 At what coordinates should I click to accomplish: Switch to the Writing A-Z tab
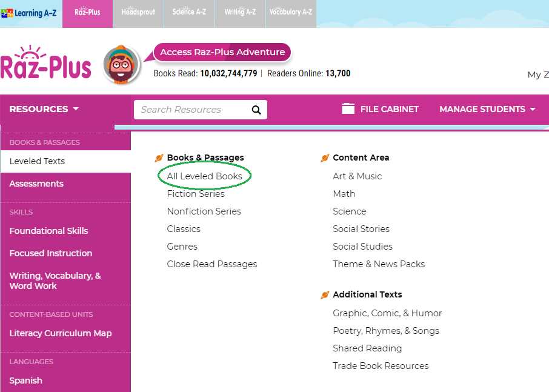tap(240, 14)
